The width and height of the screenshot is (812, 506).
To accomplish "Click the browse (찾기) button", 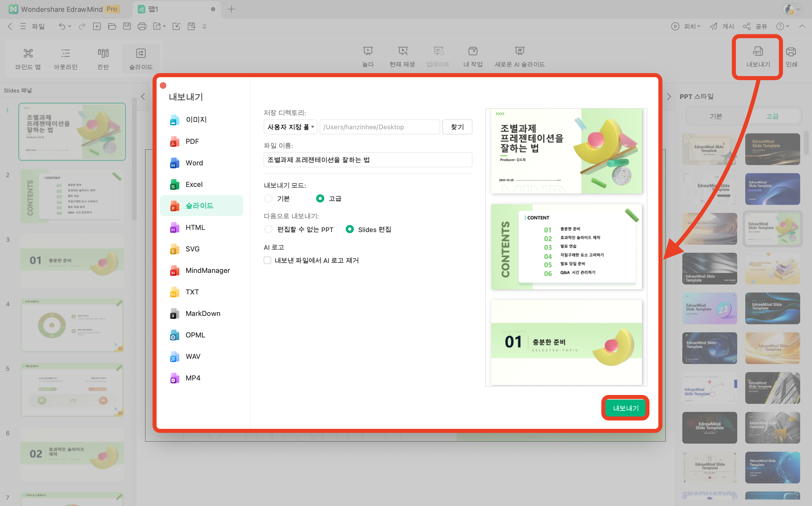I will click(x=457, y=127).
